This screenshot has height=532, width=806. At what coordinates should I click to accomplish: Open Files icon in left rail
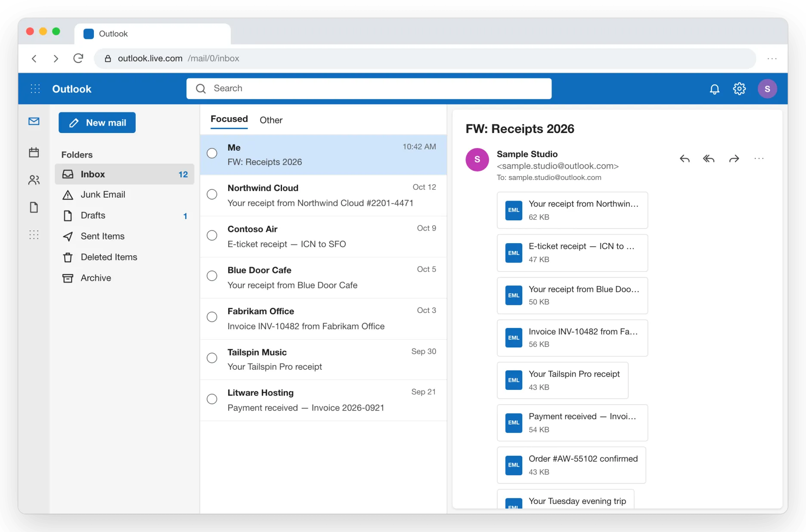click(34, 207)
